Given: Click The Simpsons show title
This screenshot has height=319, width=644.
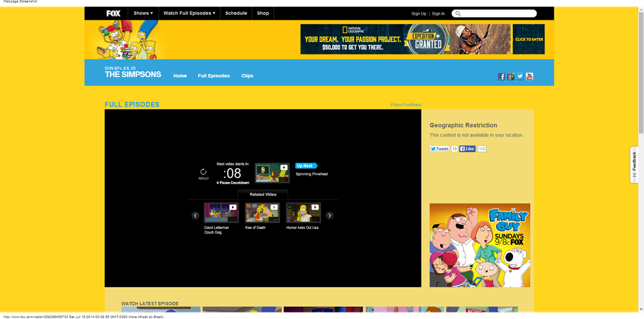Looking at the screenshot, I should click(133, 75).
